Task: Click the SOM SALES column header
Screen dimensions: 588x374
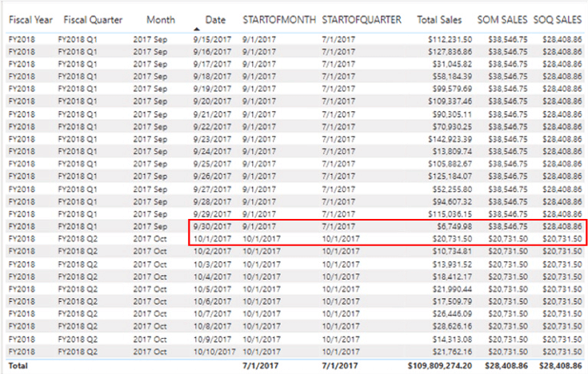Action: point(502,19)
